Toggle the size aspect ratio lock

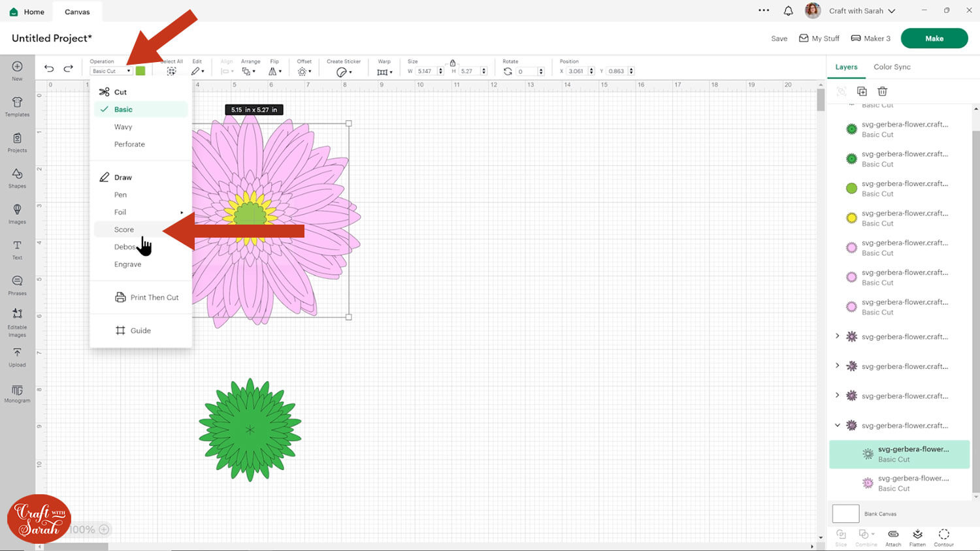point(452,63)
